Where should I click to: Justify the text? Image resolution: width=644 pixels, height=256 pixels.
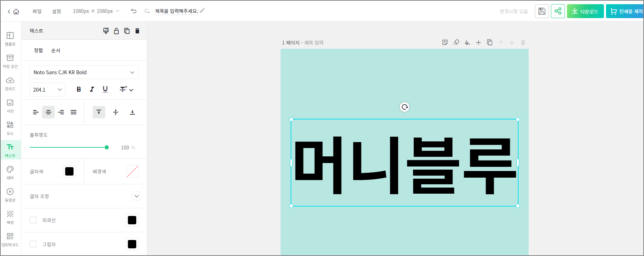click(74, 112)
